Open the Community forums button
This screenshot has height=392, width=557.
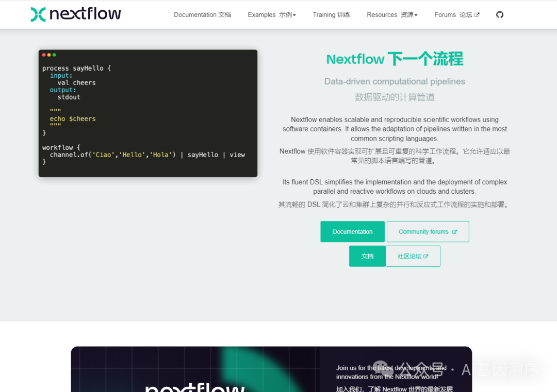point(428,231)
